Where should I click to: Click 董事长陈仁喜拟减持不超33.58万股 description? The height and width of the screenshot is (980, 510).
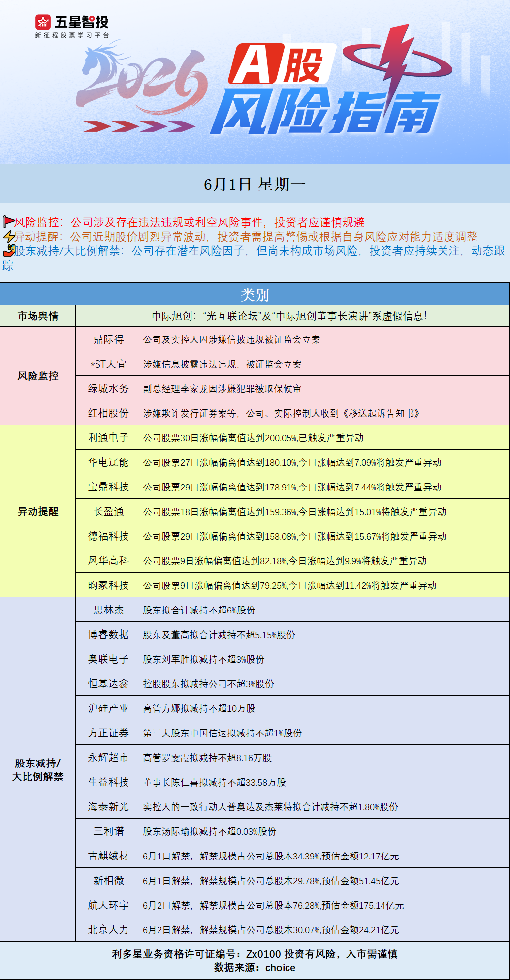(x=214, y=782)
